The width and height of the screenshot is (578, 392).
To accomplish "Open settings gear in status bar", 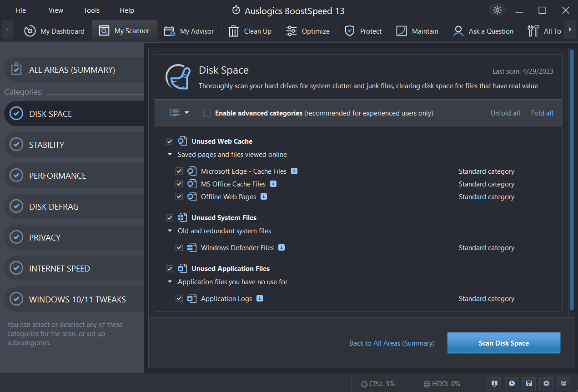I will coord(546,383).
